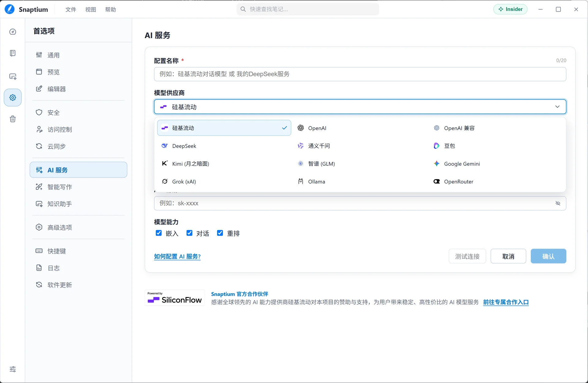Click the sync arrows icon beside 云同步
Screen dimensions: 588x383
[x=39, y=146]
